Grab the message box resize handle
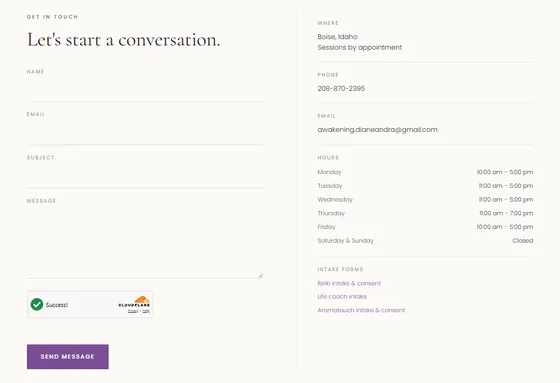 coord(261,275)
